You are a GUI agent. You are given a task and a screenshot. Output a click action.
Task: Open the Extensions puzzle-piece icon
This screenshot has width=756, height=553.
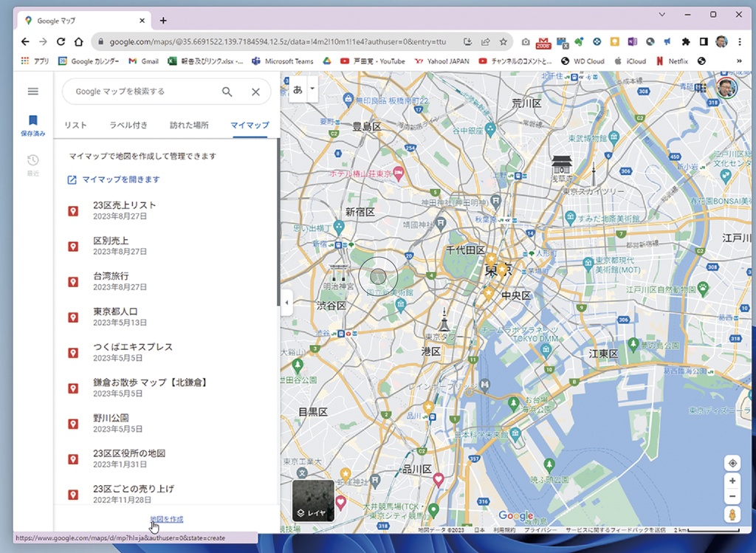pyautogui.click(x=686, y=42)
